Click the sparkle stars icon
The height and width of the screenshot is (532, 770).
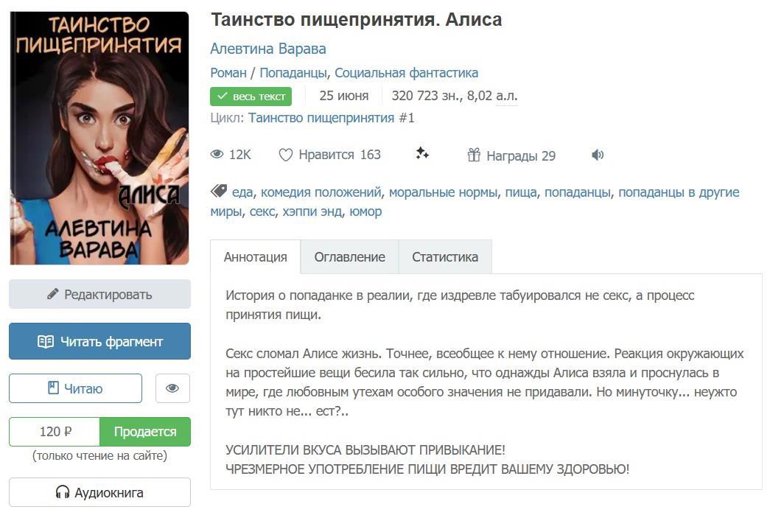(x=421, y=153)
